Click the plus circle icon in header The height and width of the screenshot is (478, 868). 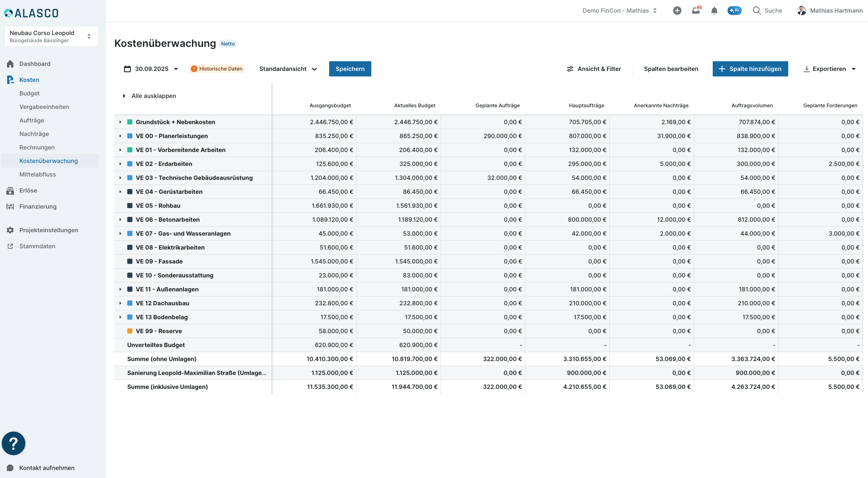click(677, 11)
